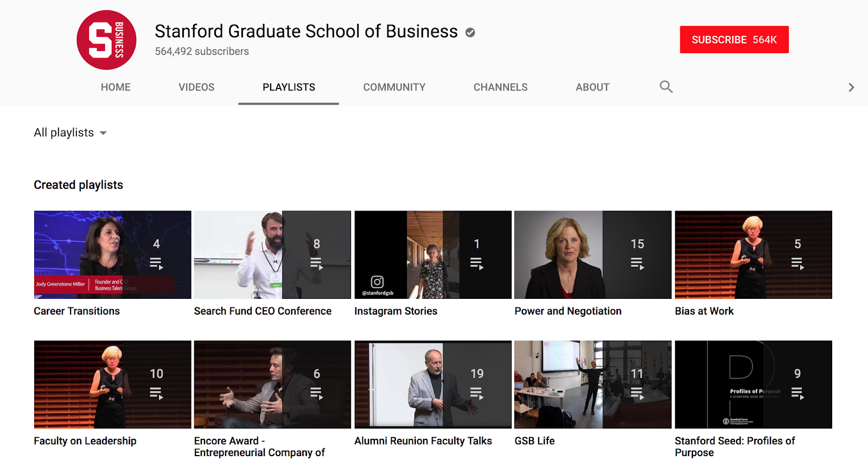Select the PLAYLISTS tab
Image resolution: width=868 pixels, height=467 pixels.
tap(289, 87)
